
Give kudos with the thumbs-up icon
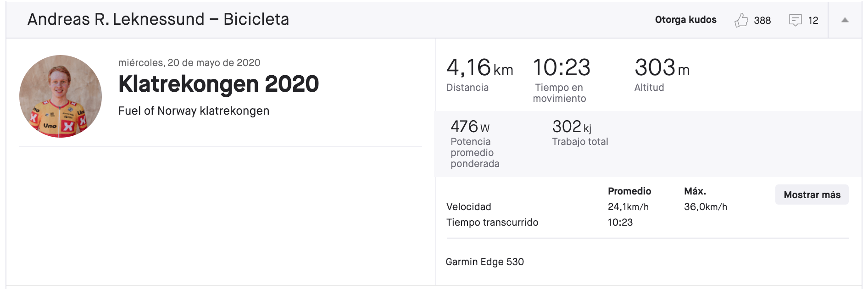(741, 20)
